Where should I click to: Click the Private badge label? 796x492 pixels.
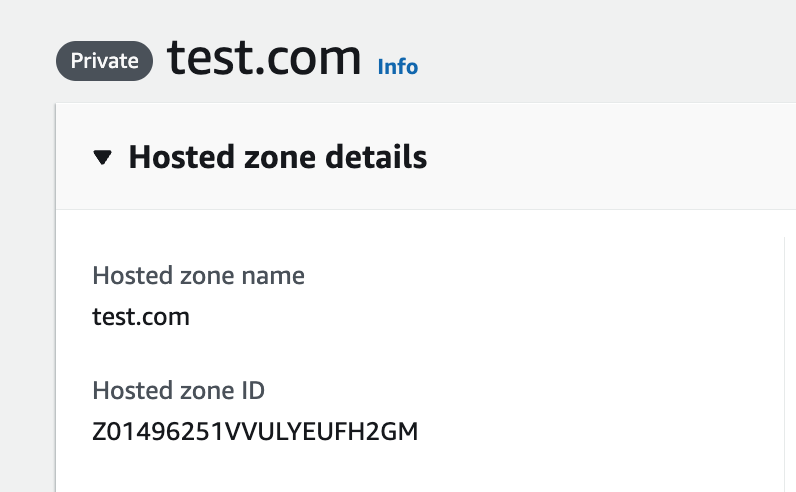tap(104, 61)
